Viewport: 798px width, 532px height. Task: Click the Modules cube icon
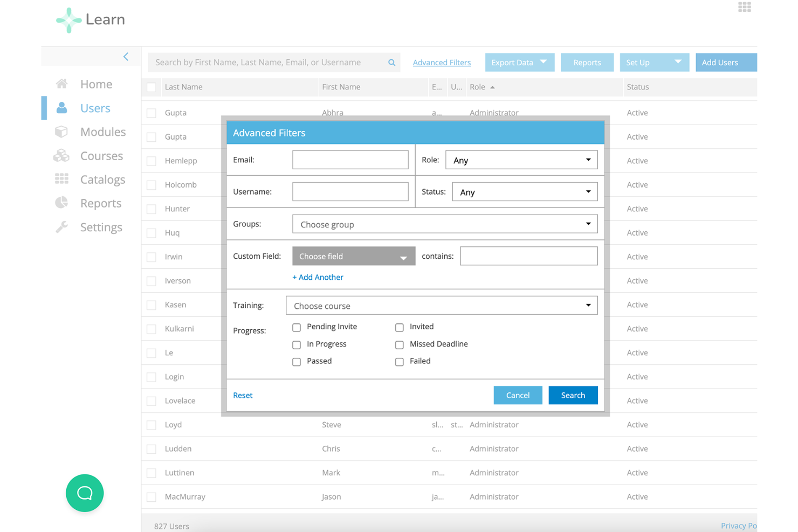point(61,132)
